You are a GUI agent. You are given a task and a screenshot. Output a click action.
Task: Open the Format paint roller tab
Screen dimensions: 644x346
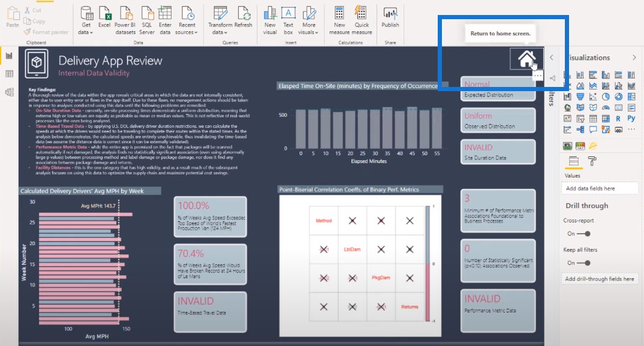point(592,161)
